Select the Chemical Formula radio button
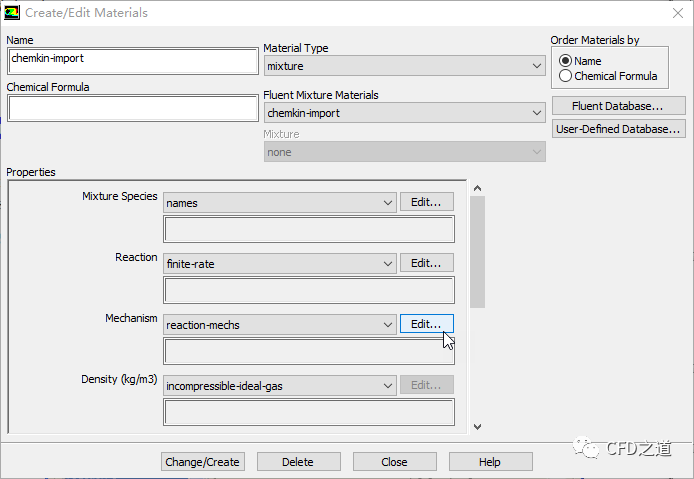Viewport: 694px width, 479px height. pos(566,76)
